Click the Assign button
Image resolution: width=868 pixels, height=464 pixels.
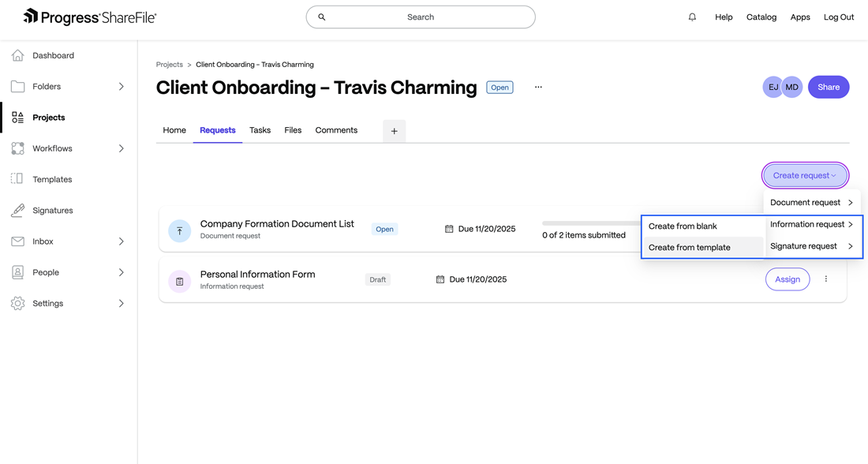(787, 279)
